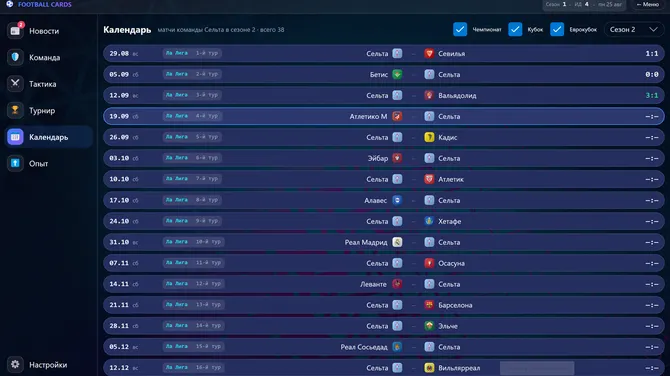This screenshot has height=376, width=670.
Task: Open the Новости news icon in sidebar
Action: (x=15, y=31)
